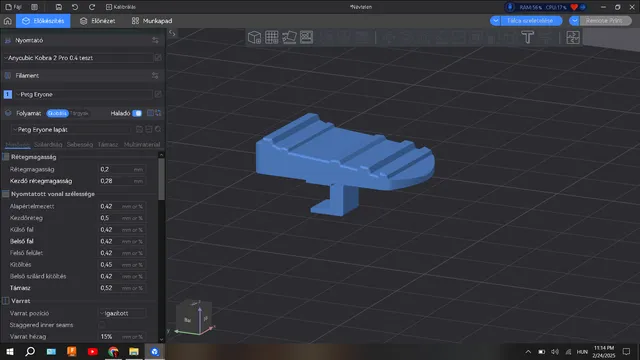Click the Rétegmagasság value field 0,2

[x=122, y=169]
